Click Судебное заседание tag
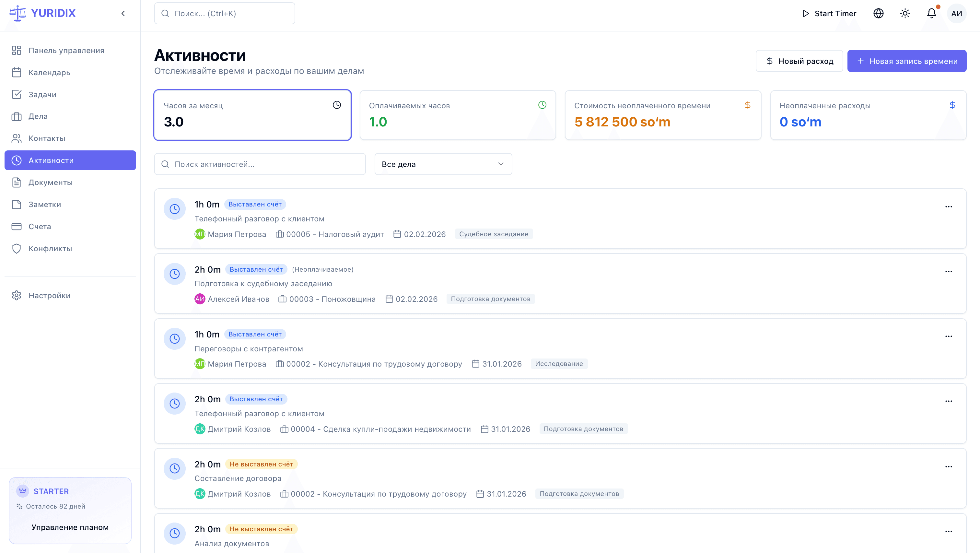Viewport: 980px width, 553px height. [x=494, y=234]
